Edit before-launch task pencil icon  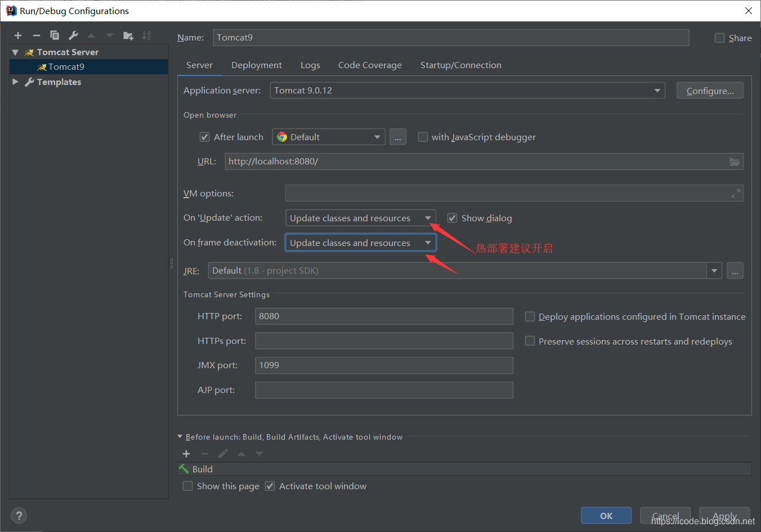(x=223, y=454)
